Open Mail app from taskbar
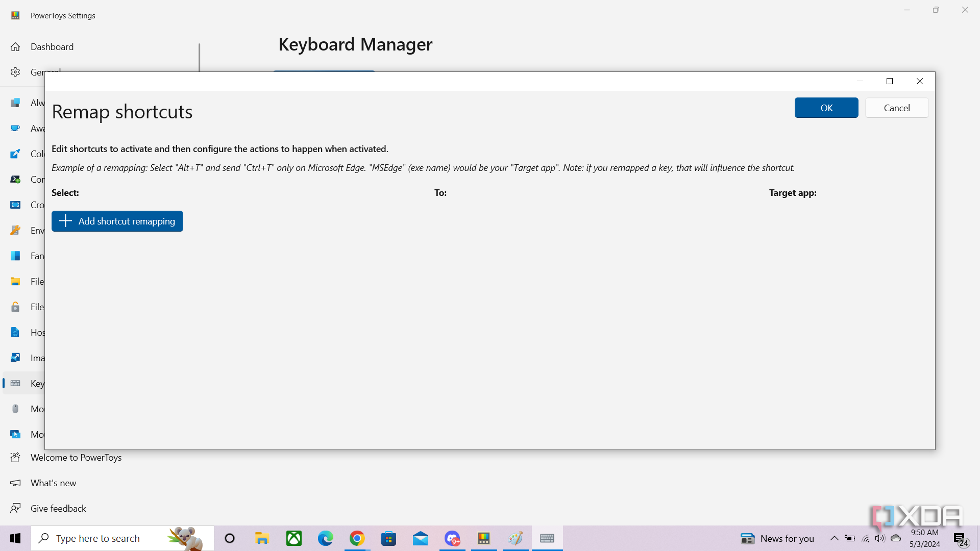The image size is (980, 551). point(421,538)
